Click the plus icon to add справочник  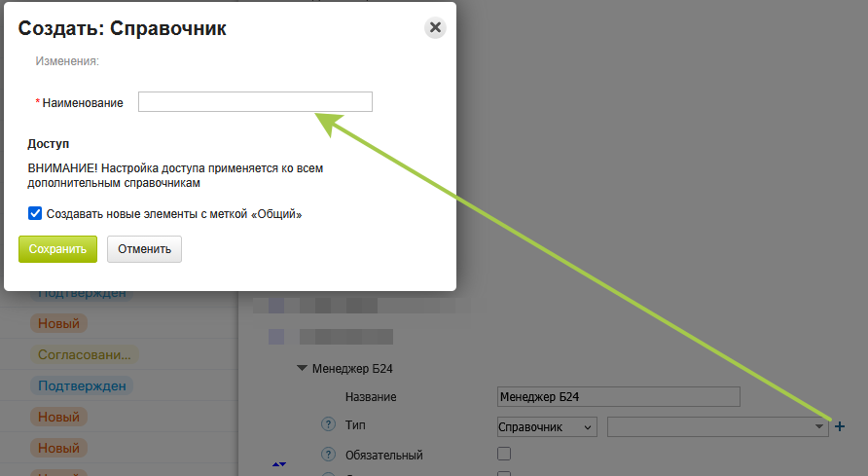pos(840,426)
